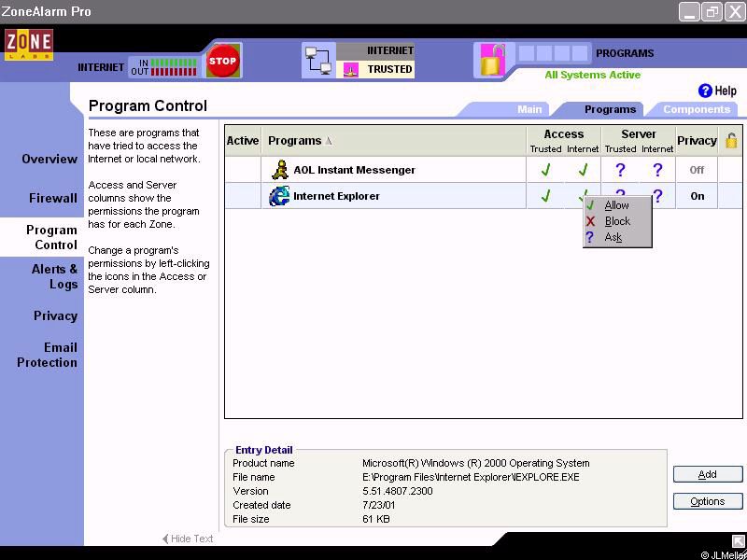Click the IEXPLORE.EXE file path text
Screen dimensions: 747x560
click(471, 477)
